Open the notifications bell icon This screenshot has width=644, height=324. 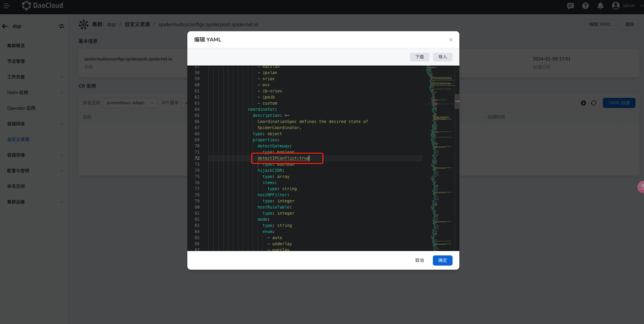600,6
